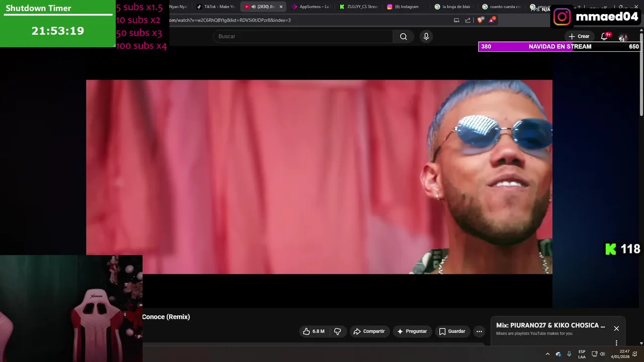Open the more actions ellipsis menu
Screen dimensions: 644x362
tap(479, 331)
